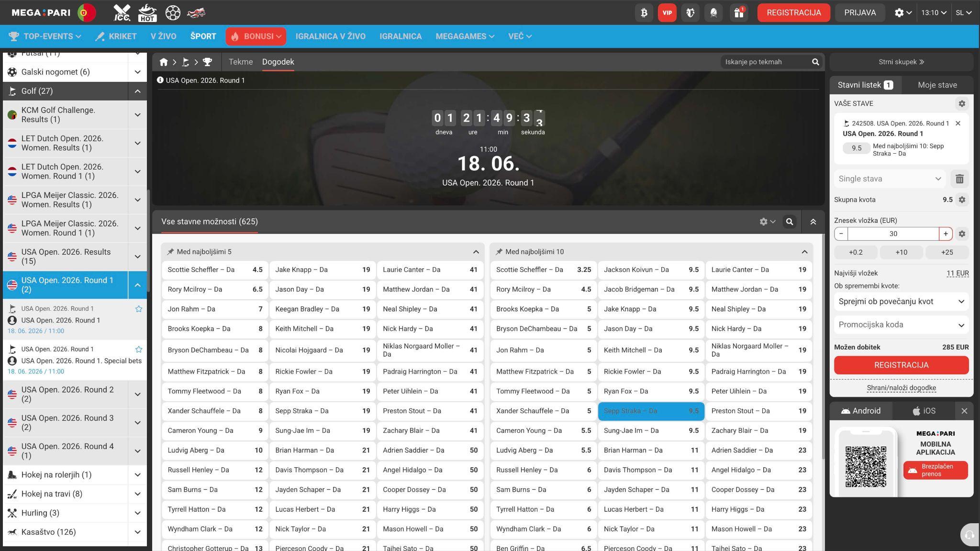Select Scottie Scheffler top 5 odds 4.5
Viewport: 980px width, 551px height.
215,270
